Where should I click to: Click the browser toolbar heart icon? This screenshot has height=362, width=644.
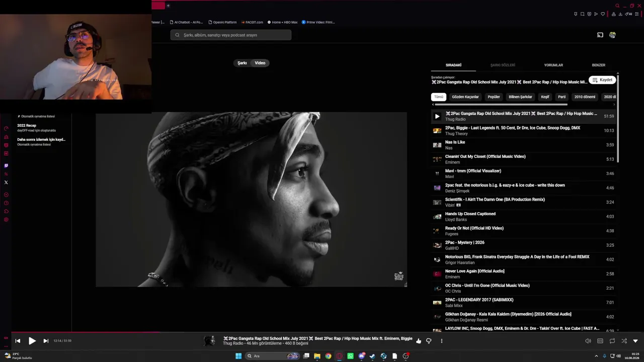point(603,14)
